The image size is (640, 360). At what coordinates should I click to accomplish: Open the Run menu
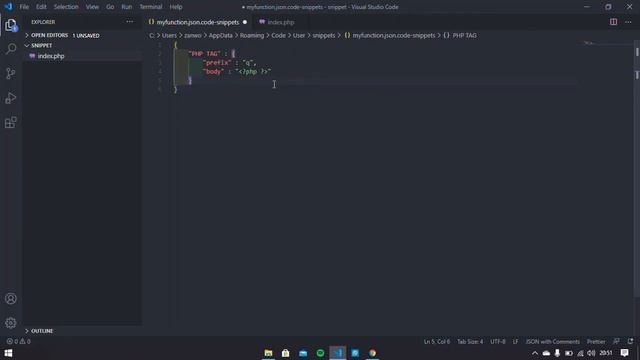(127, 7)
